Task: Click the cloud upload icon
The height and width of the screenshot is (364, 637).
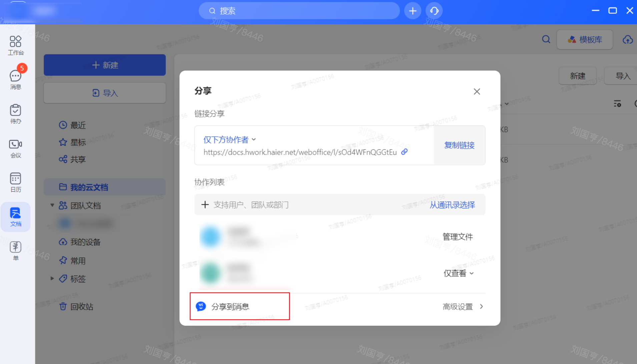Action: point(628,39)
